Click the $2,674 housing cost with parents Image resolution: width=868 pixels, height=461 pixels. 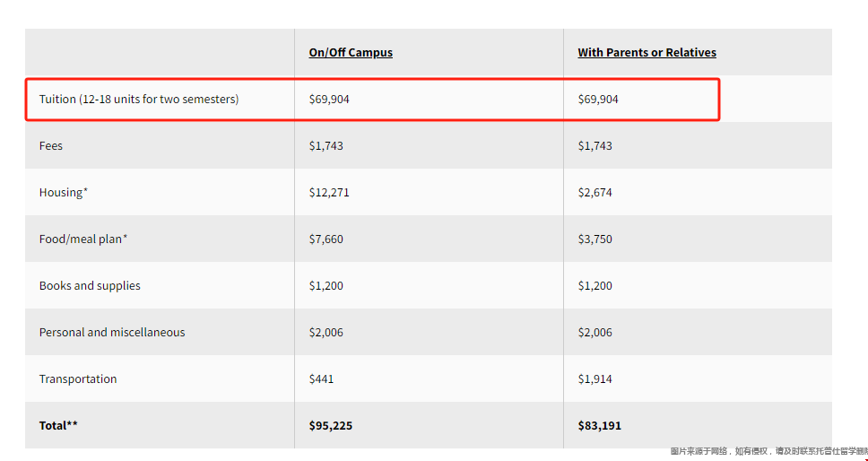(595, 192)
